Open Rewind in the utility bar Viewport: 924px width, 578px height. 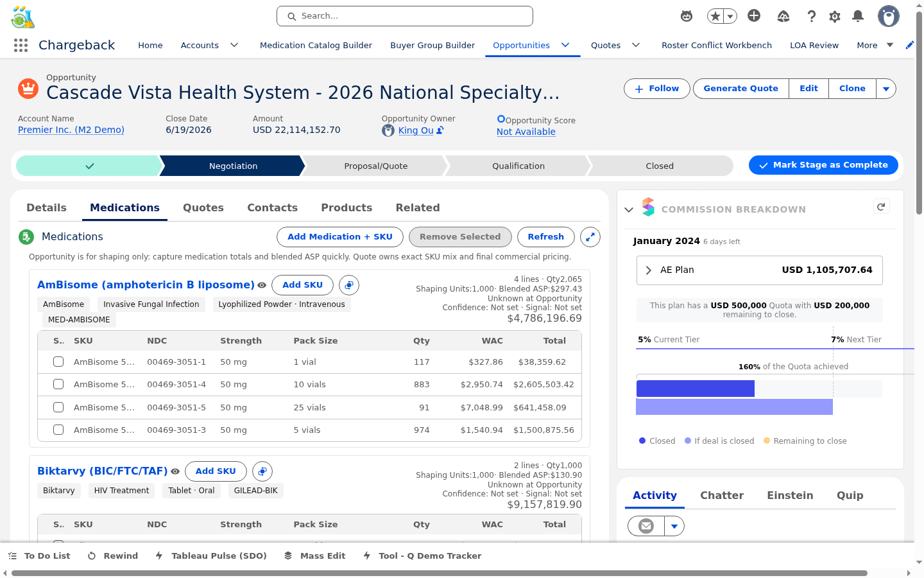pyautogui.click(x=113, y=556)
